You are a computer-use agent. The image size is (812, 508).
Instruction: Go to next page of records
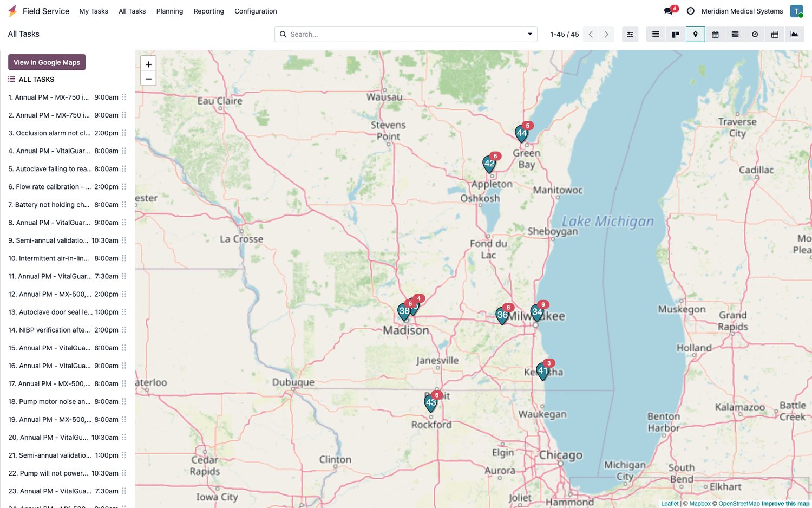(606, 34)
